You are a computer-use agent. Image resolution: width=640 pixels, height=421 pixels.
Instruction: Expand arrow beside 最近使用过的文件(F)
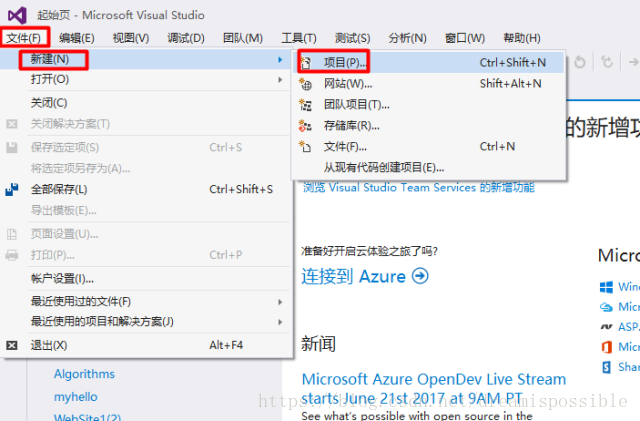(280, 302)
